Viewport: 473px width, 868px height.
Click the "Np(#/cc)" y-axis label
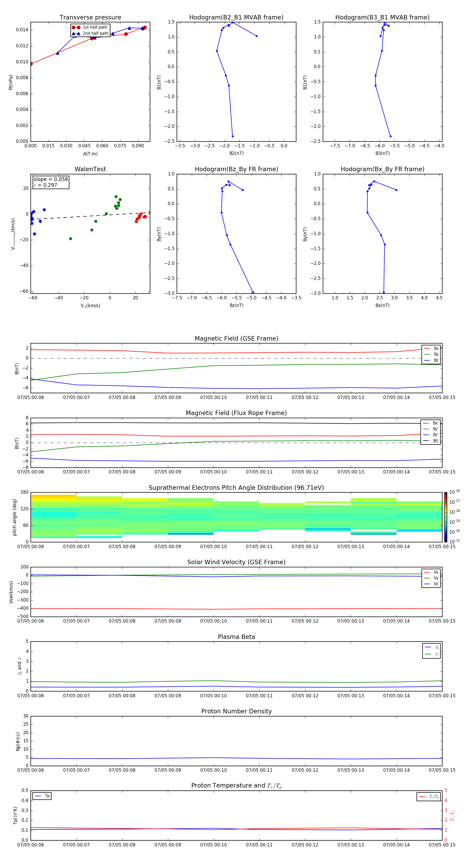click(18, 741)
